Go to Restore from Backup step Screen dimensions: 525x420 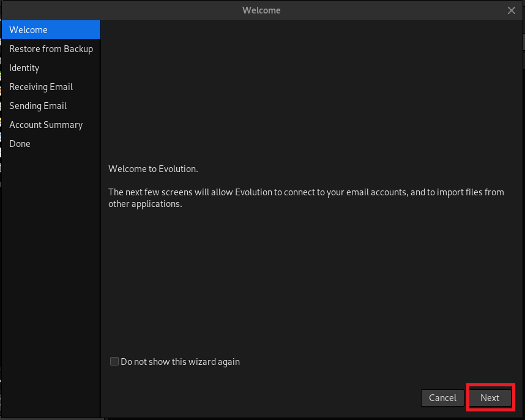point(51,49)
